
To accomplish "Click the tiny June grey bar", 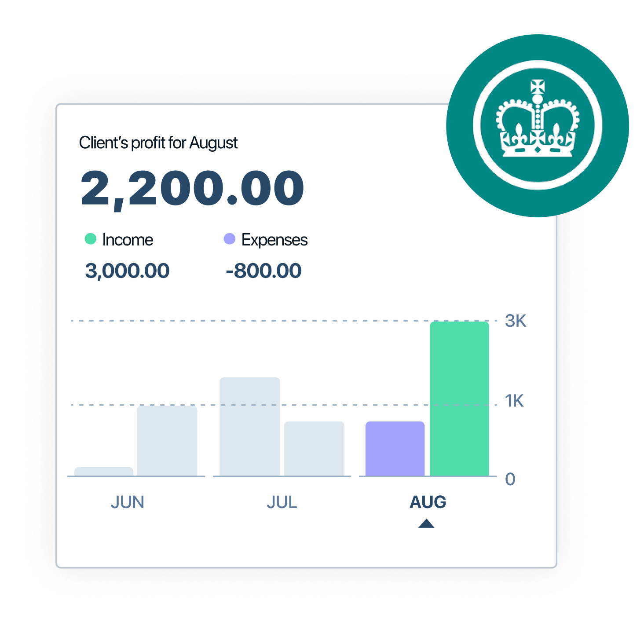I will (x=104, y=472).
